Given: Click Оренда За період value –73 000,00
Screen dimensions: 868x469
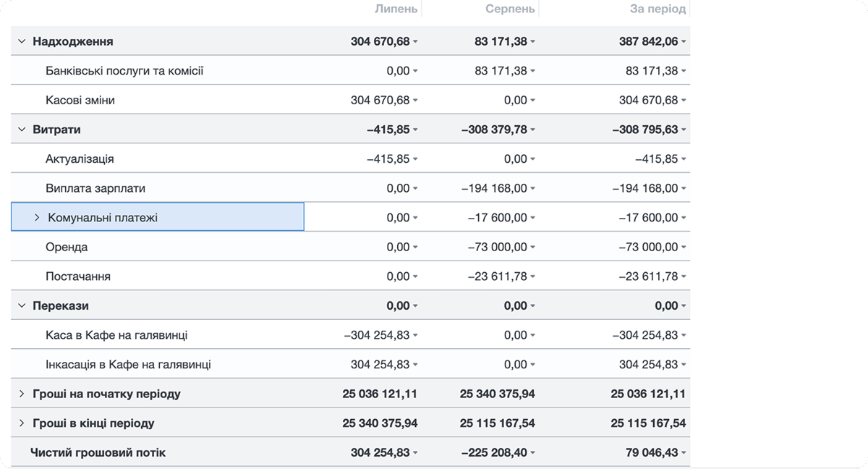Looking at the screenshot, I should click(x=649, y=247).
